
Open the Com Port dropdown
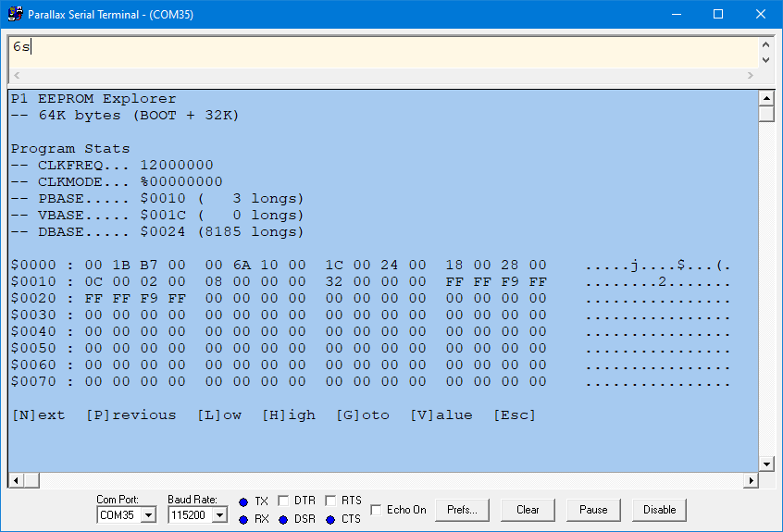coord(148,515)
